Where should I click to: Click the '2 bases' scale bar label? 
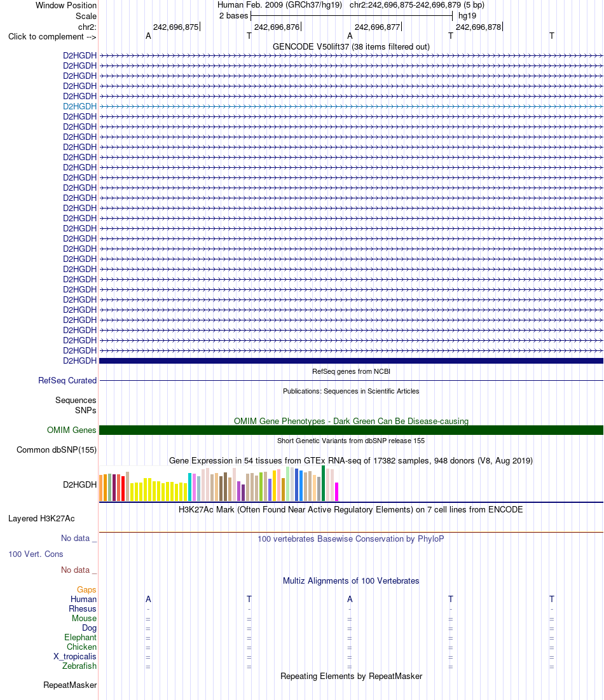(x=233, y=16)
